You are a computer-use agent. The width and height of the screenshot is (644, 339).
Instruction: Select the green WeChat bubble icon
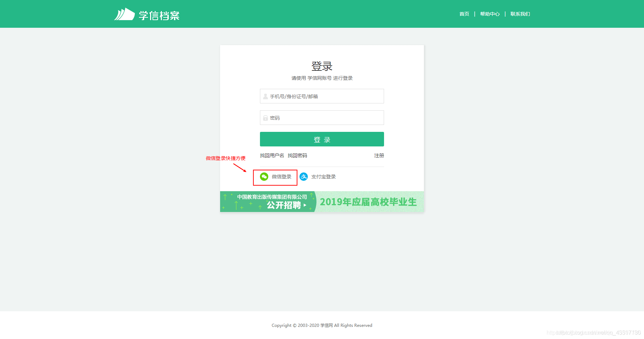pyautogui.click(x=264, y=177)
